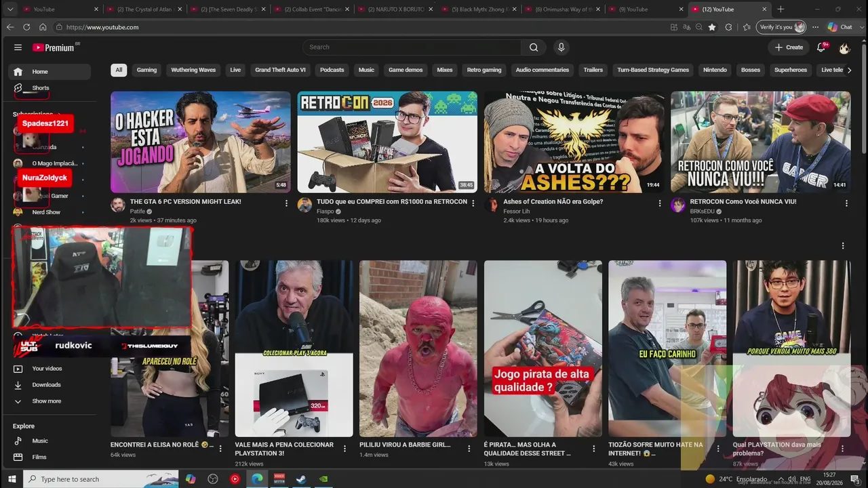Close the Onimusha browser tab
Viewport: 868px width, 488px height.
598,9
